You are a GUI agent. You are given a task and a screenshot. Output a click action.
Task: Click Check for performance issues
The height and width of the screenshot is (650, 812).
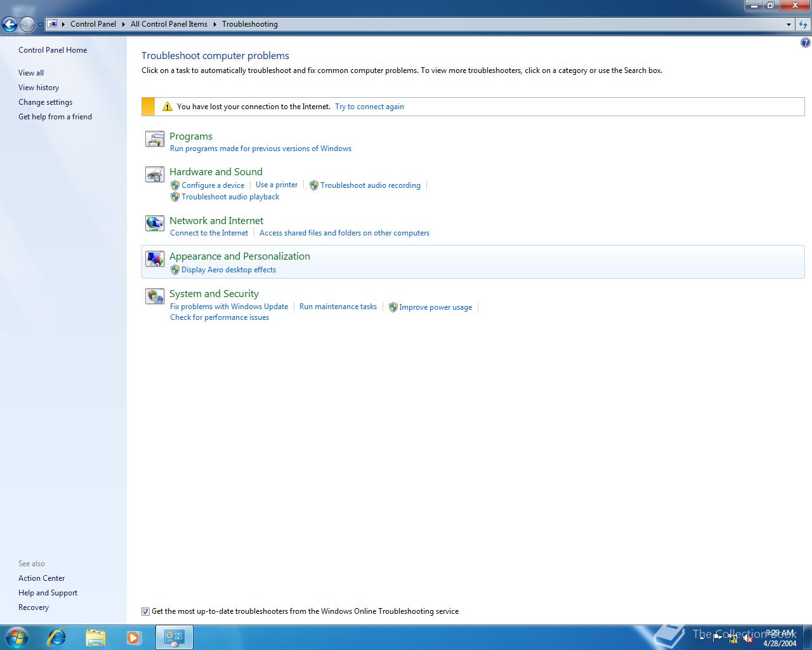click(x=219, y=317)
